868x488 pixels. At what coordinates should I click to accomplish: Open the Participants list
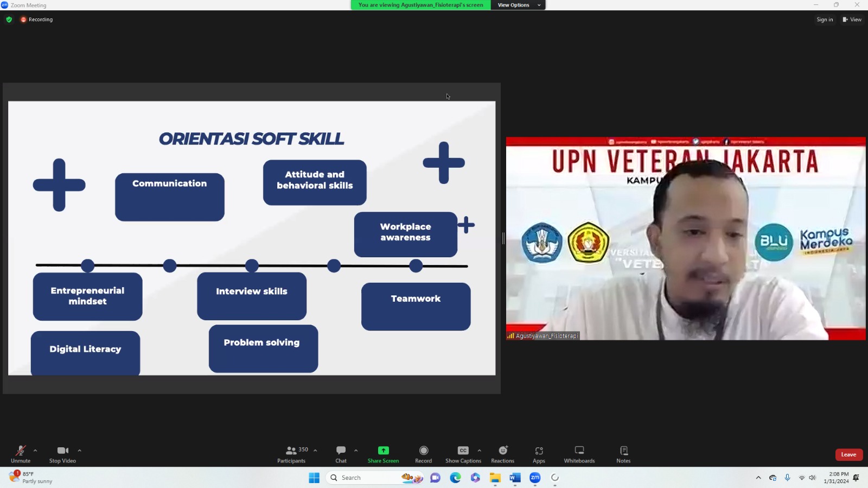click(292, 454)
